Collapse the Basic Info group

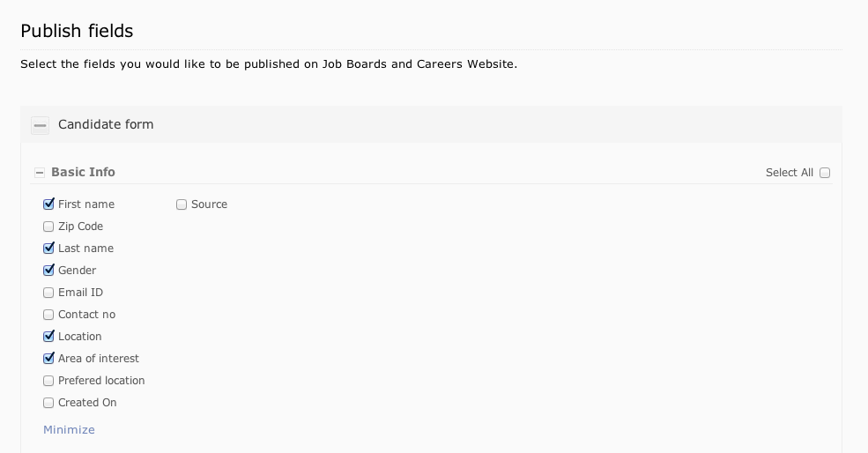[40, 173]
